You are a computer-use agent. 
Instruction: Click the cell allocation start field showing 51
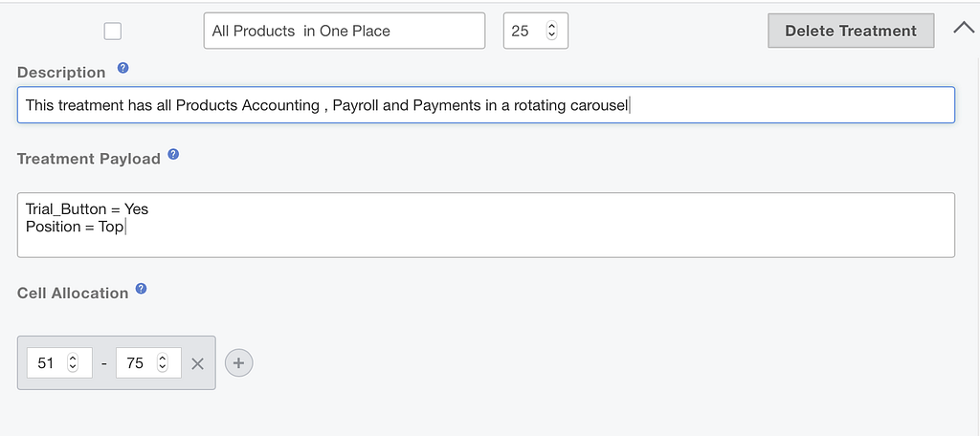47,363
